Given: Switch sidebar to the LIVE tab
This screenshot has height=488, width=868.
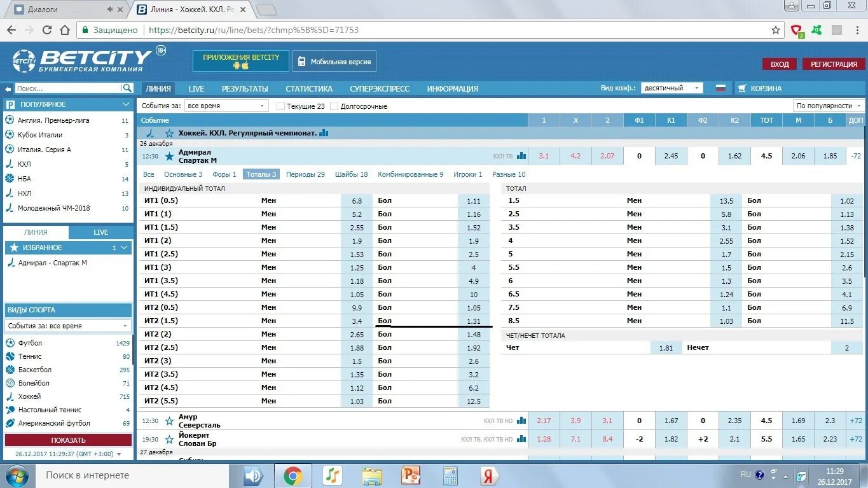Looking at the screenshot, I should [x=100, y=232].
